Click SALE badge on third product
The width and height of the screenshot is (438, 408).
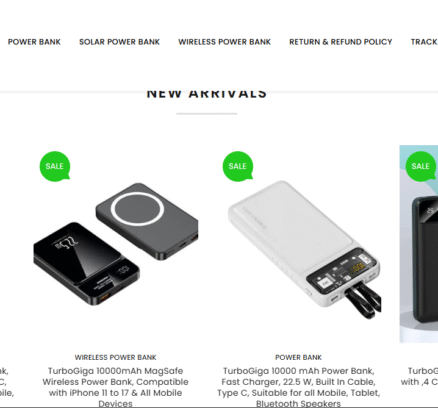[x=421, y=166]
